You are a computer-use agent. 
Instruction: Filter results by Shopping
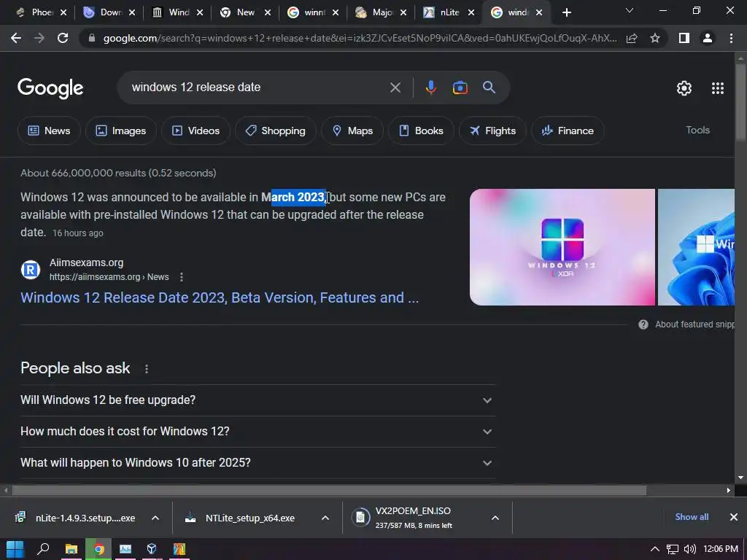pyautogui.click(x=275, y=131)
